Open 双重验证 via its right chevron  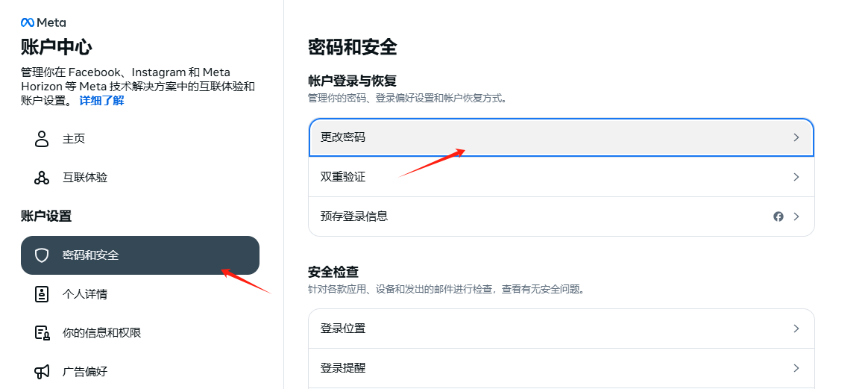(x=796, y=177)
